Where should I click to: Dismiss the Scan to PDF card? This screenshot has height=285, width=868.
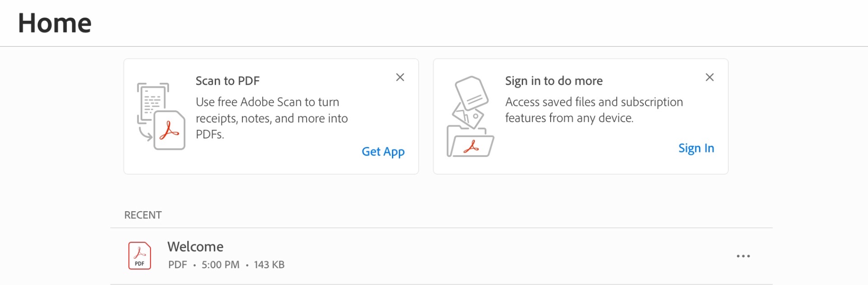pos(400,77)
